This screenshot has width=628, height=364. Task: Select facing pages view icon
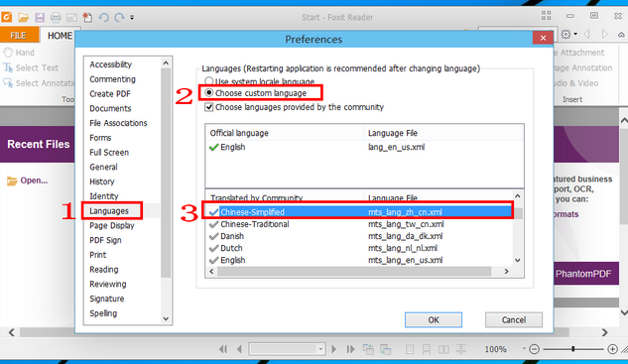443,349
